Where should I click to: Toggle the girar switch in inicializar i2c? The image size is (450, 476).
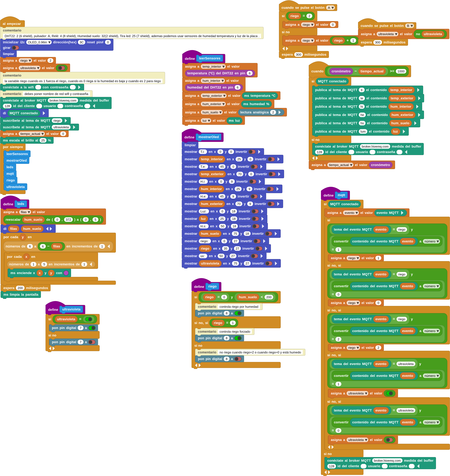tap(15, 48)
